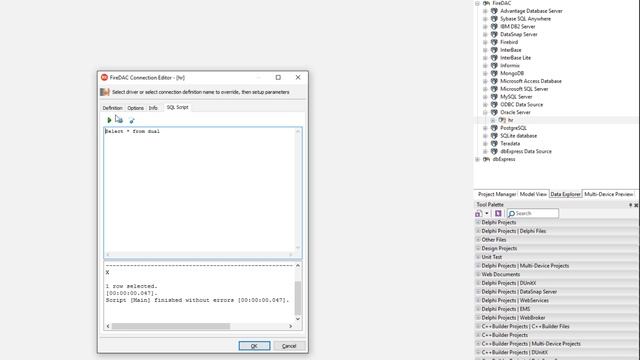Expand the Web Documents category
Screen dimensions: 640x360
478,274
